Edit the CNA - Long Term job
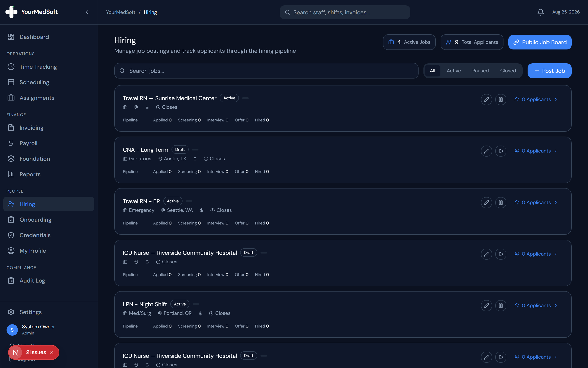The height and width of the screenshot is (368, 588). pyautogui.click(x=487, y=151)
